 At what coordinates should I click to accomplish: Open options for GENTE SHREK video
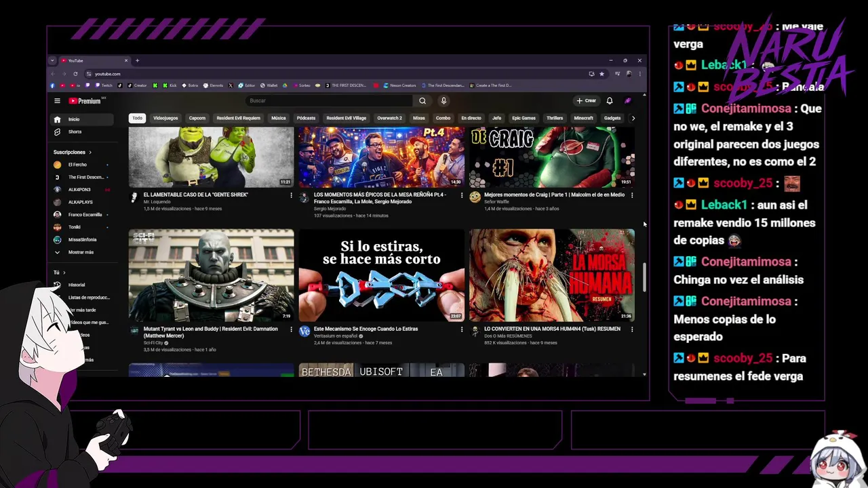point(292,195)
